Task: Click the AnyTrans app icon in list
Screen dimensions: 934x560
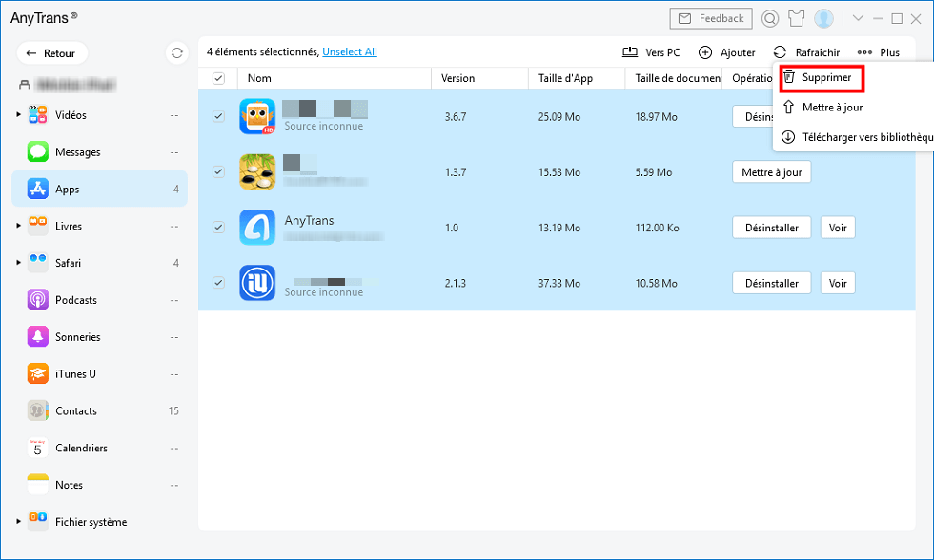Action: [x=257, y=227]
